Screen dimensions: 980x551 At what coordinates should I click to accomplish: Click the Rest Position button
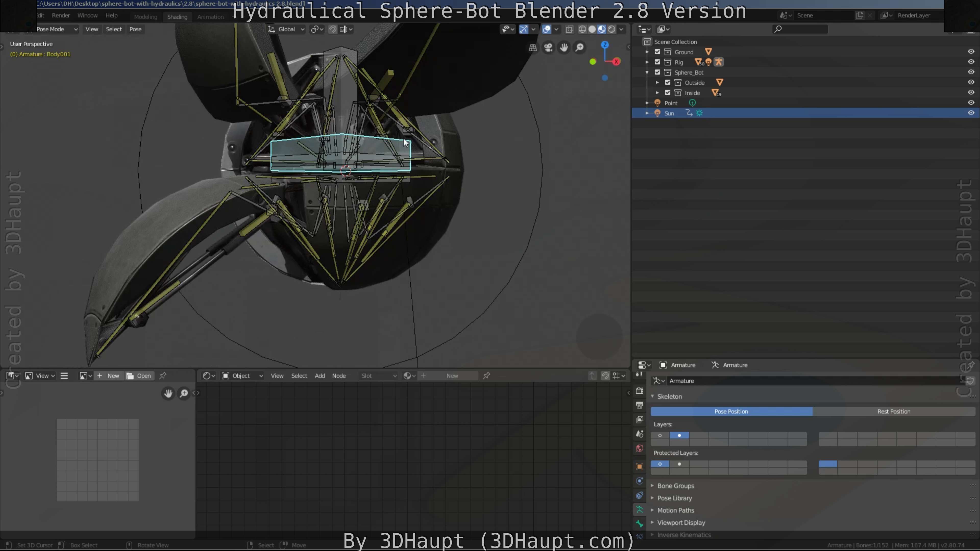894,411
